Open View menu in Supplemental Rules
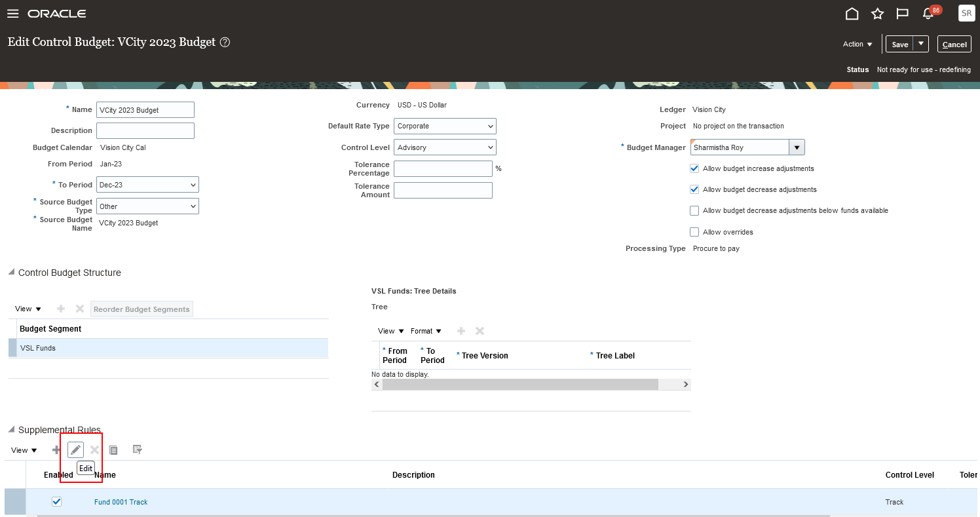 click(x=24, y=450)
